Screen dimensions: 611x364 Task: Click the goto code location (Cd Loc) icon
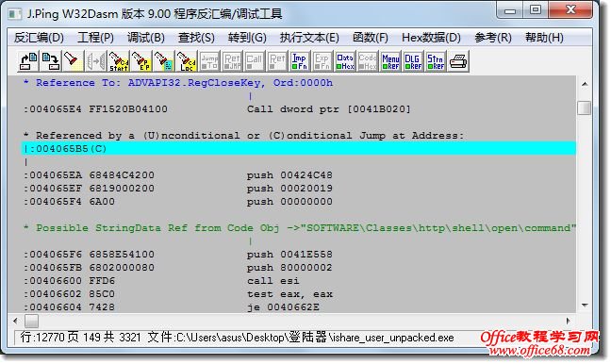click(186, 61)
